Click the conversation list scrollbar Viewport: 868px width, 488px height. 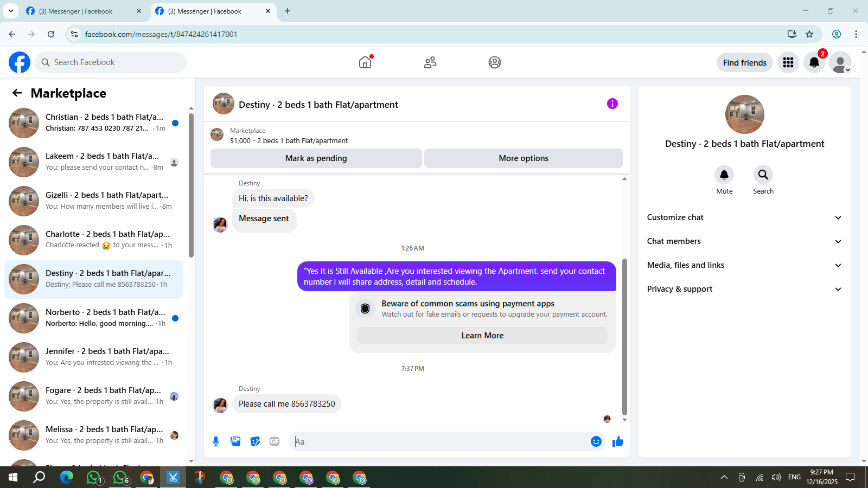coord(191,185)
